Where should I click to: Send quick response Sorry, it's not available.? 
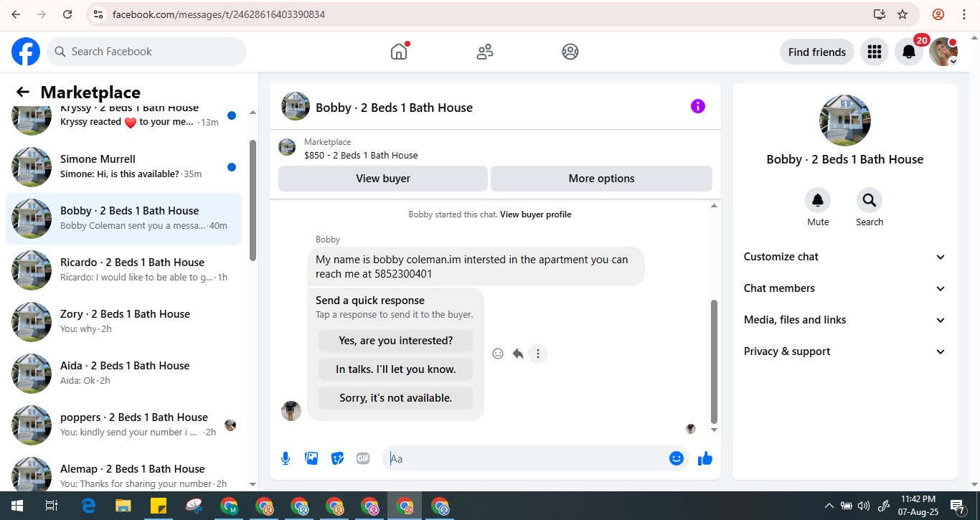(x=395, y=398)
